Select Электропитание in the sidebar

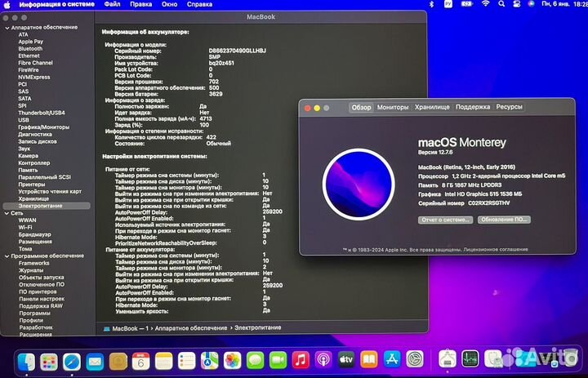[47, 206]
